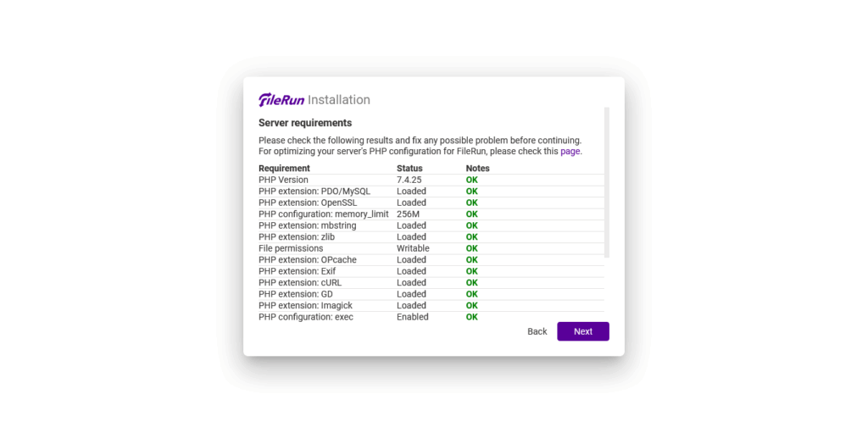The width and height of the screenshot is (868, 433).
Task: Click the Installation heading text
Action: tap(339, 100)
